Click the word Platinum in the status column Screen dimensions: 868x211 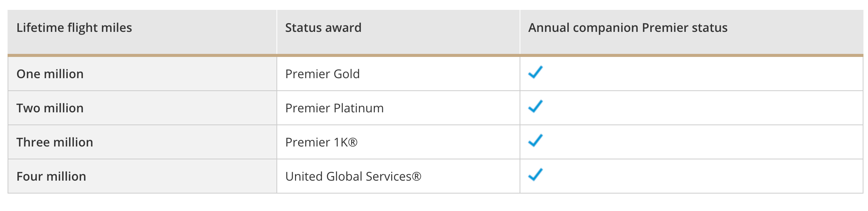tap(359, 108)
